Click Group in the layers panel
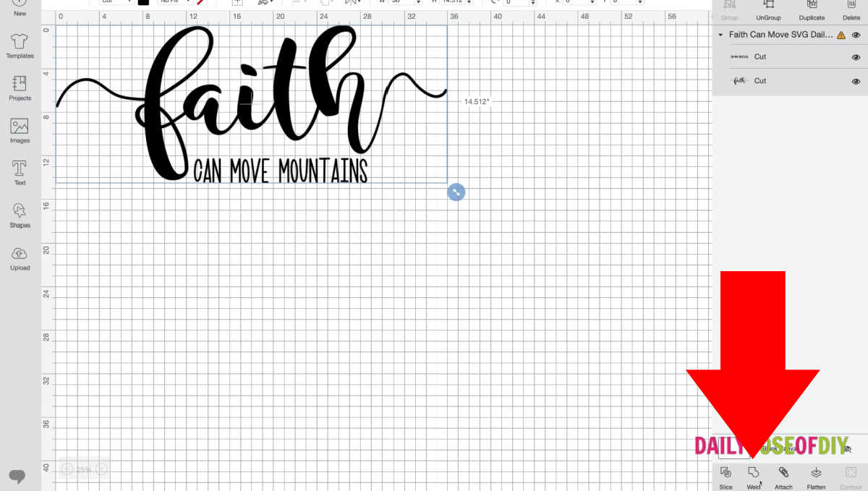 729,10
